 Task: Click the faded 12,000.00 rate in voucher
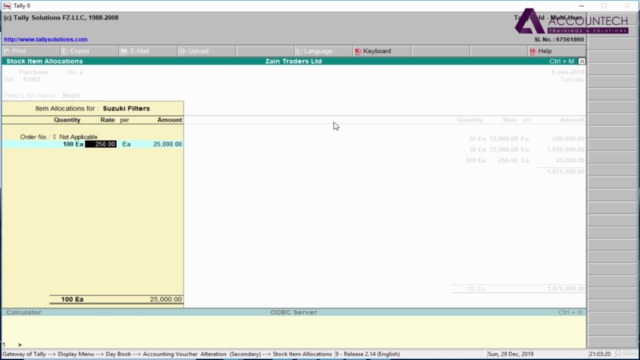tap(504, 139)
